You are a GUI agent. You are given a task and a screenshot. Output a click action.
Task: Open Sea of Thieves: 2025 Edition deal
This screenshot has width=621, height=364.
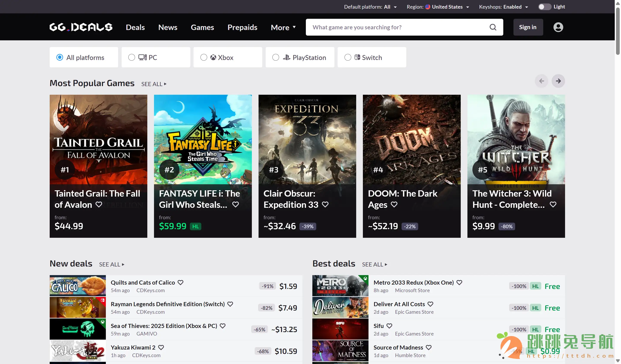click(x=164, y=326)
